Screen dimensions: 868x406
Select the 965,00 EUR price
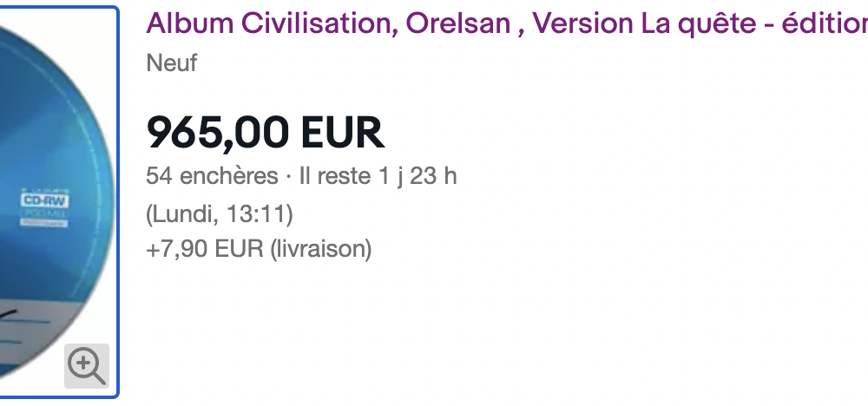[x=265, y=133]
